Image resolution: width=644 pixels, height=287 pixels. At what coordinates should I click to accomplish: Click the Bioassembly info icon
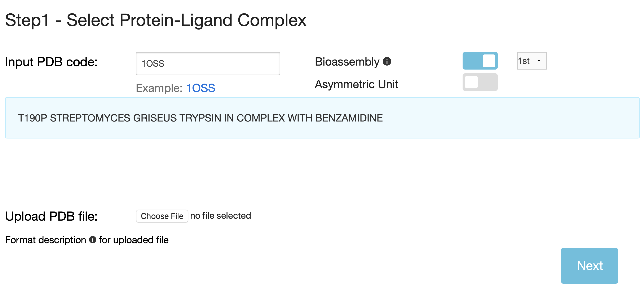tap(387, 62)
